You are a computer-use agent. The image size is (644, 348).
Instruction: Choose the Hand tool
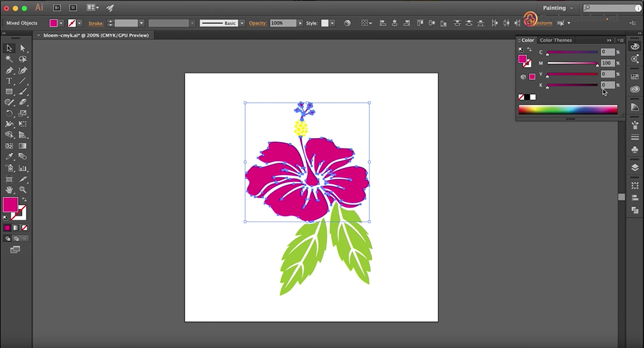click(x=9, y=190)
